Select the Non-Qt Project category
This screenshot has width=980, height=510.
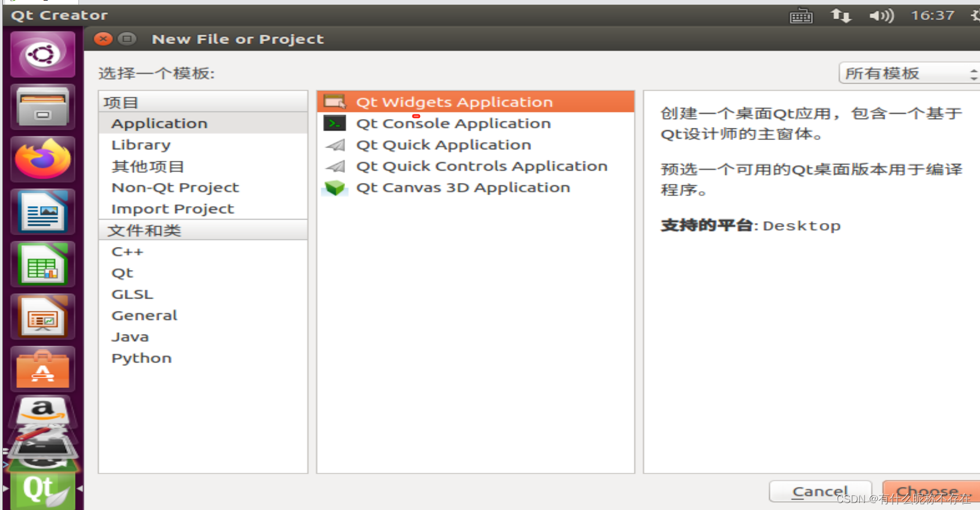[x=175, y=187]
